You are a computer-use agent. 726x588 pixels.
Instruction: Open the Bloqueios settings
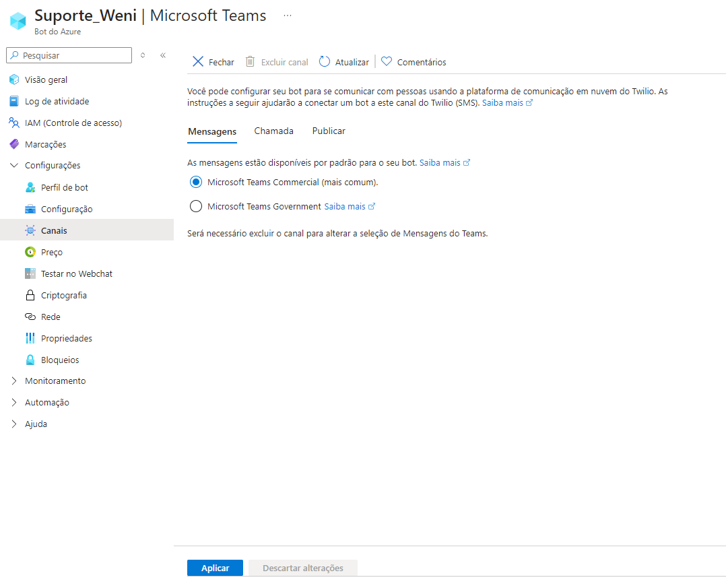pyautogui.click(x=61, y=360)
